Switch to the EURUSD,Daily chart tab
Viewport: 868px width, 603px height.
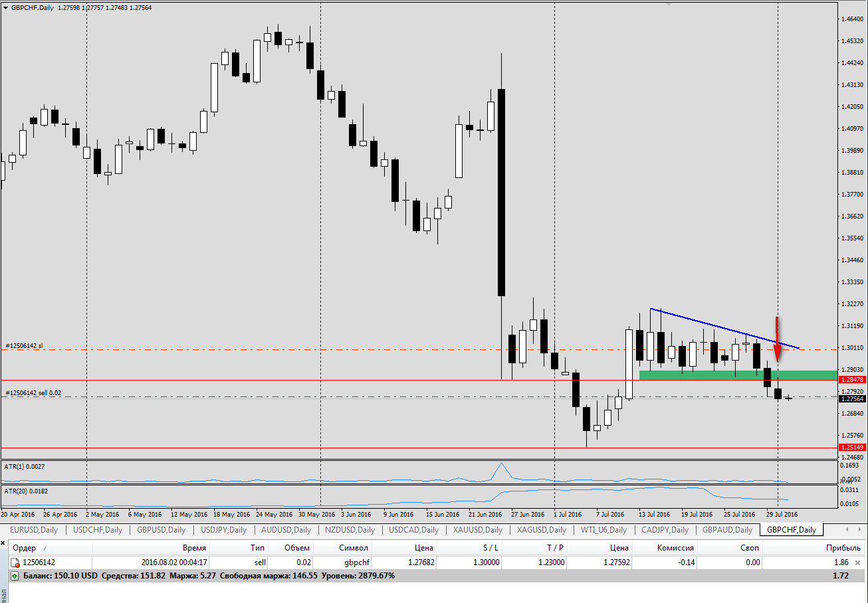(x=33, y=530)
